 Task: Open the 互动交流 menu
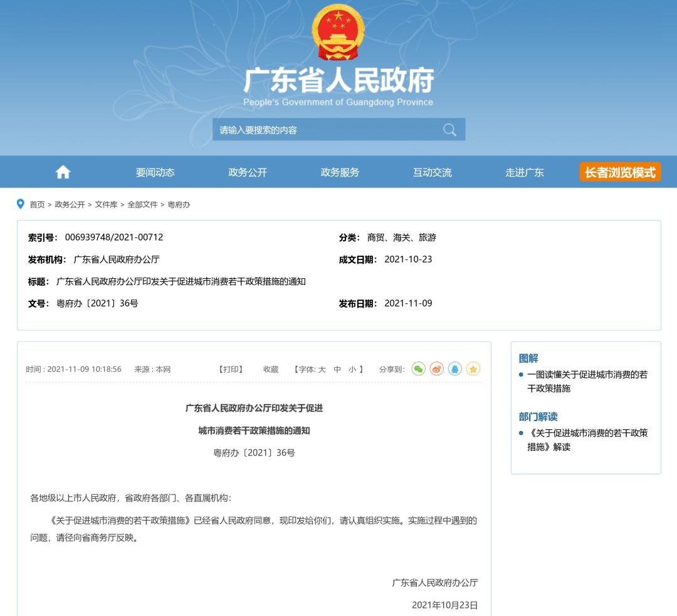[x=432, y=172]
